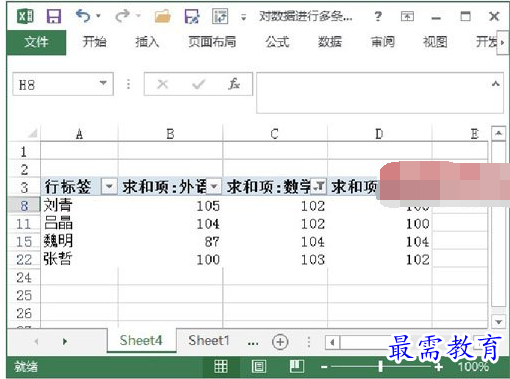The height and width of the screenshot is (379, 510).
Task: Select all cells with the corner triangle
Action: (32, 133)
